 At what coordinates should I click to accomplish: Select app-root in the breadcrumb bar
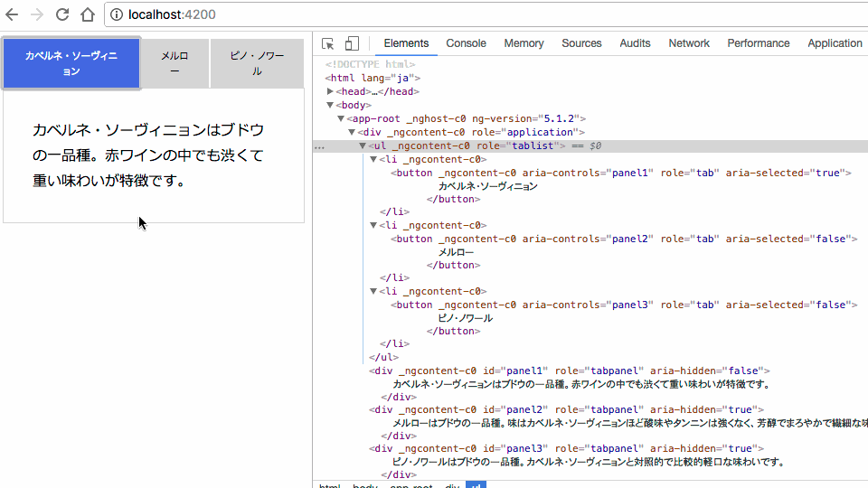coord(411,485)
